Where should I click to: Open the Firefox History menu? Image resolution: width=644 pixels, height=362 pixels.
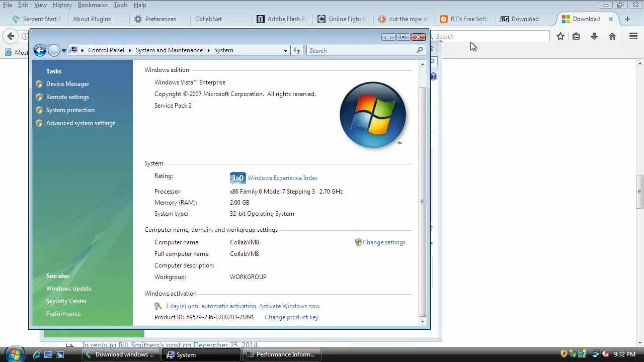62,5
